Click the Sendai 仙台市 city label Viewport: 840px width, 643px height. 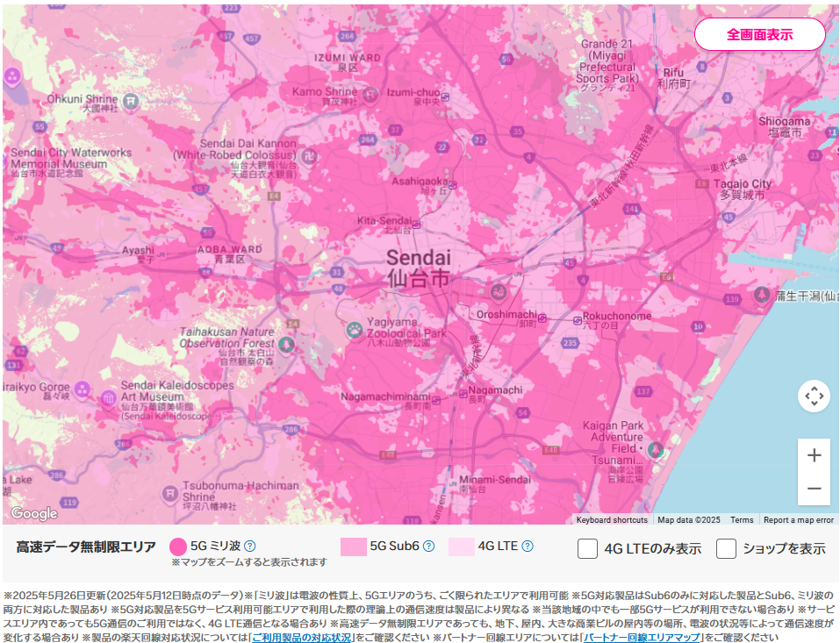tap(419, 268)
